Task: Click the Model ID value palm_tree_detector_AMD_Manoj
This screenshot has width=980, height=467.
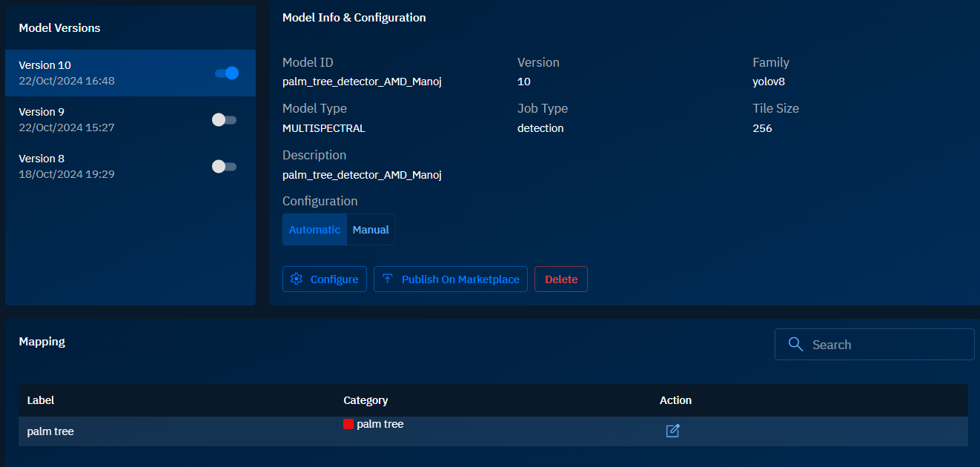Action: tap(362, 82)
